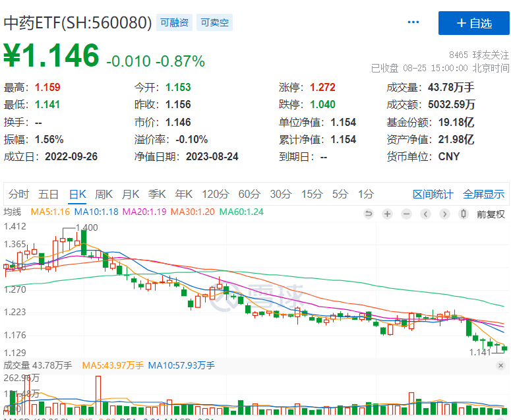The image size is (511, 420).
Task: Click the 可卖空 short-sell tag
Action: tap(214, 22)
